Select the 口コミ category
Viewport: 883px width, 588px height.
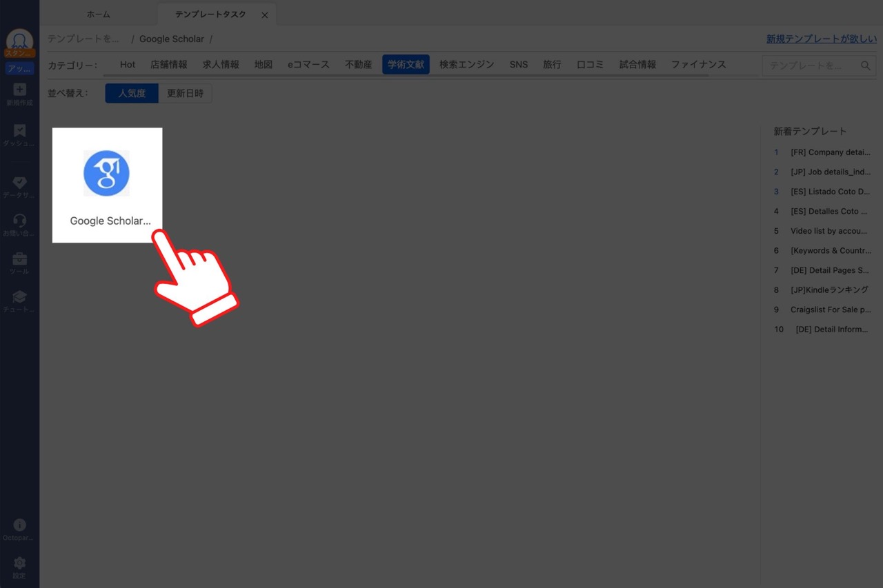point(590,65)
